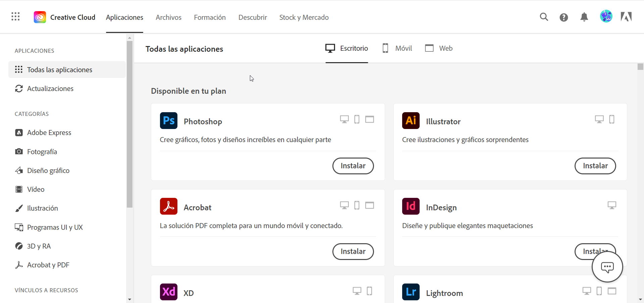This screenshot has height=303, width=644.
Task: Click the InDesign app icon
Action: click(411, 206)
